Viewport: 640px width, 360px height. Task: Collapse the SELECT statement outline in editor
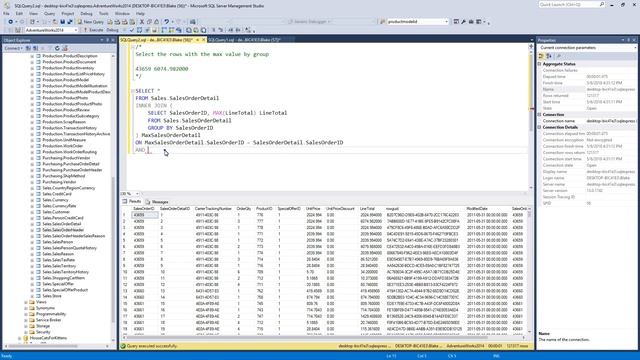coord(132,91)
